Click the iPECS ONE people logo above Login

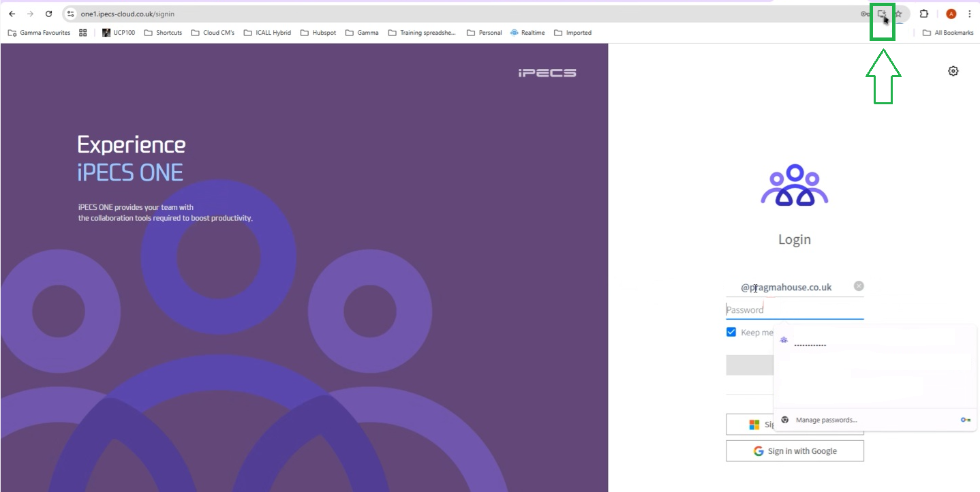tap(795, 185)
